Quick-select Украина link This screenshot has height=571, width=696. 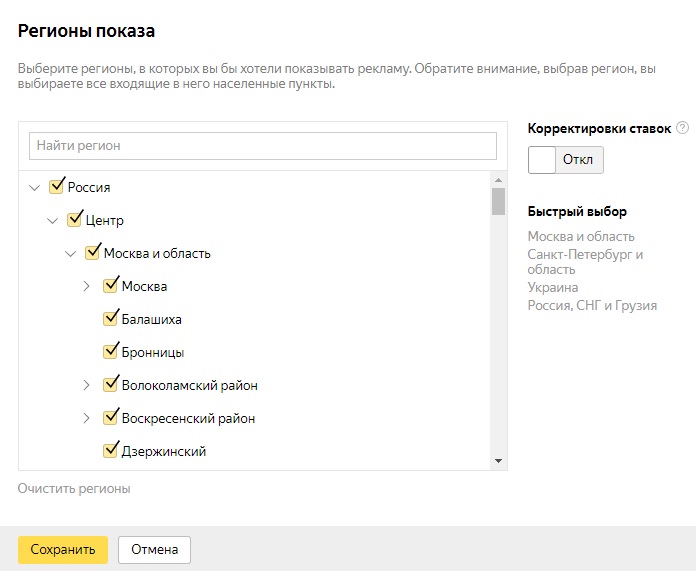(x=553, y=287)
